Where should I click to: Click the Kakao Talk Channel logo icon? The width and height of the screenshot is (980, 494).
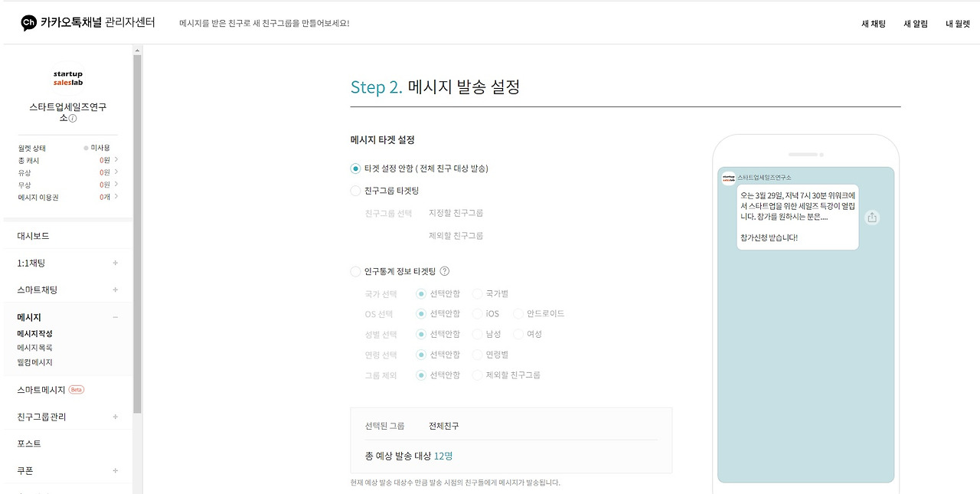[x=28, y=21]
